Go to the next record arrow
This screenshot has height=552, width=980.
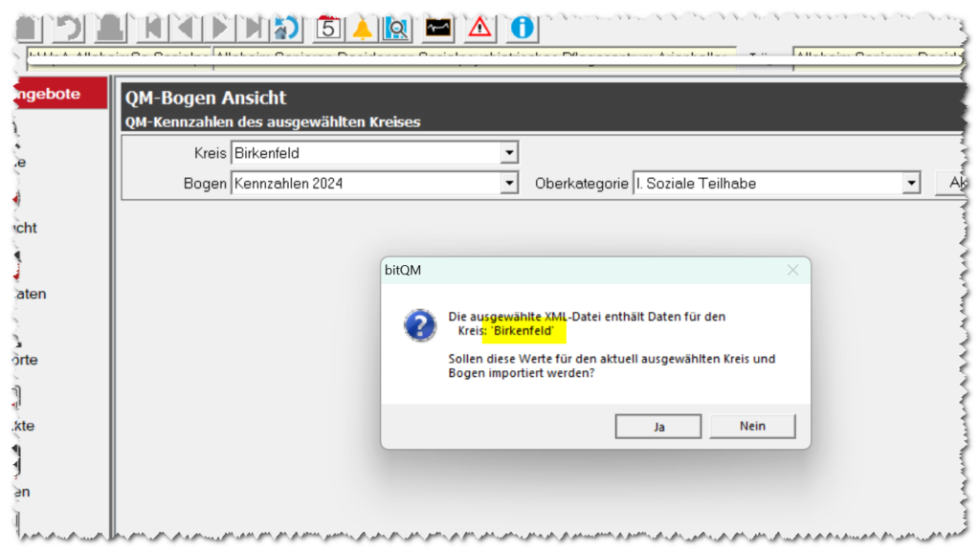click(220, 28)
